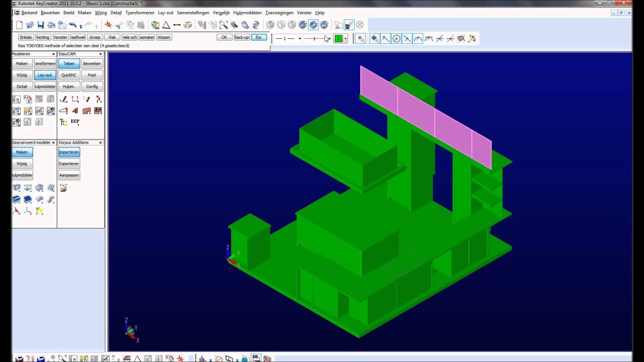Click the axis triad icon in snap toolbar
644x362 pixels.
472,39
